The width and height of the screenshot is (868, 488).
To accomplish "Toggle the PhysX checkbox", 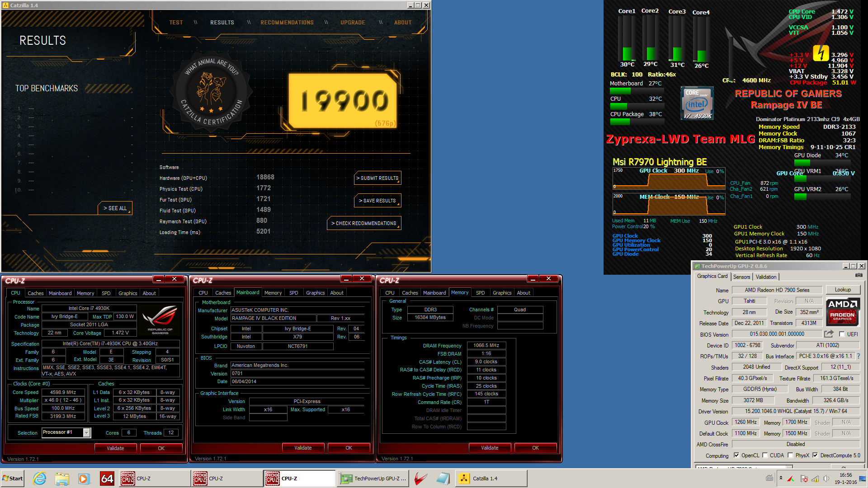I will (x=790, y=455).
